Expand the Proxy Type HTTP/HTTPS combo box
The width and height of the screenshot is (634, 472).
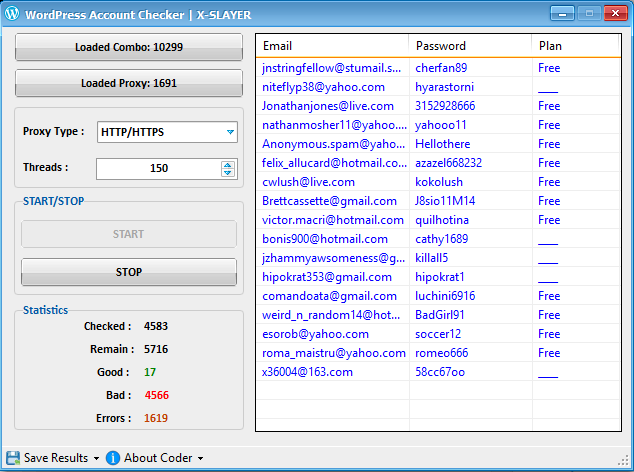[167, 132]
